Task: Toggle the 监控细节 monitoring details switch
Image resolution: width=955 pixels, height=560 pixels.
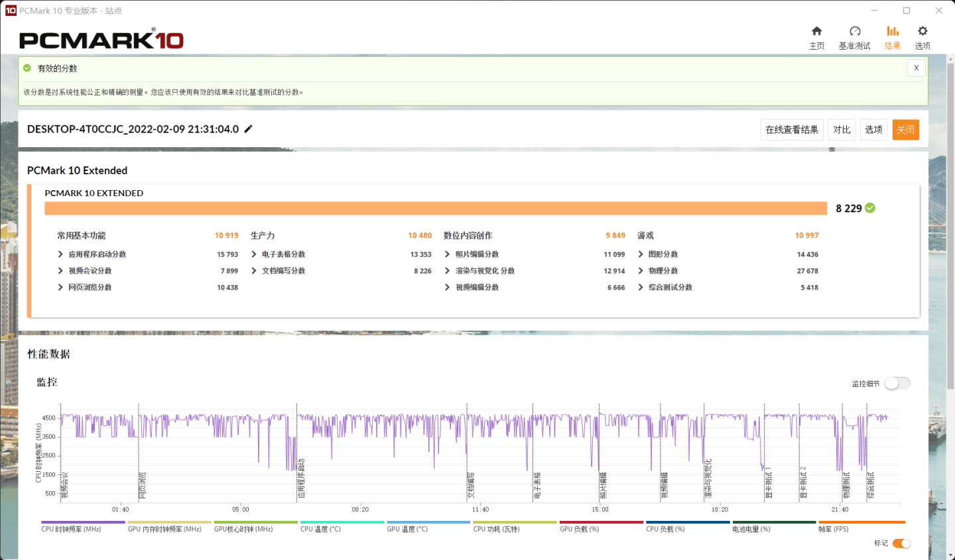Action: click(x=897, y=383)
